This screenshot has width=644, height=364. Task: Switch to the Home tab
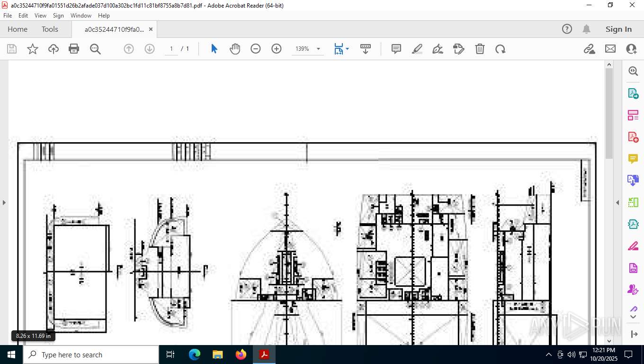[x=18, y=29]
